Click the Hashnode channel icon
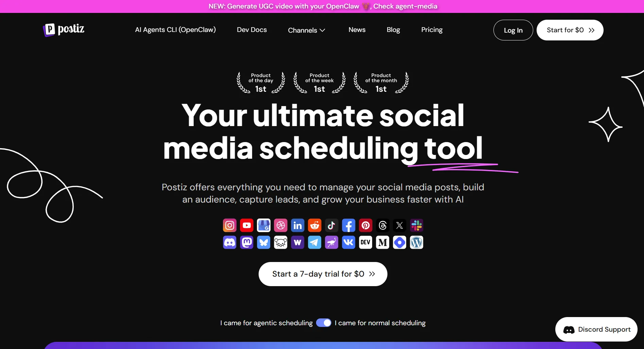The image size is (644, 349). (x=400, y=242)
